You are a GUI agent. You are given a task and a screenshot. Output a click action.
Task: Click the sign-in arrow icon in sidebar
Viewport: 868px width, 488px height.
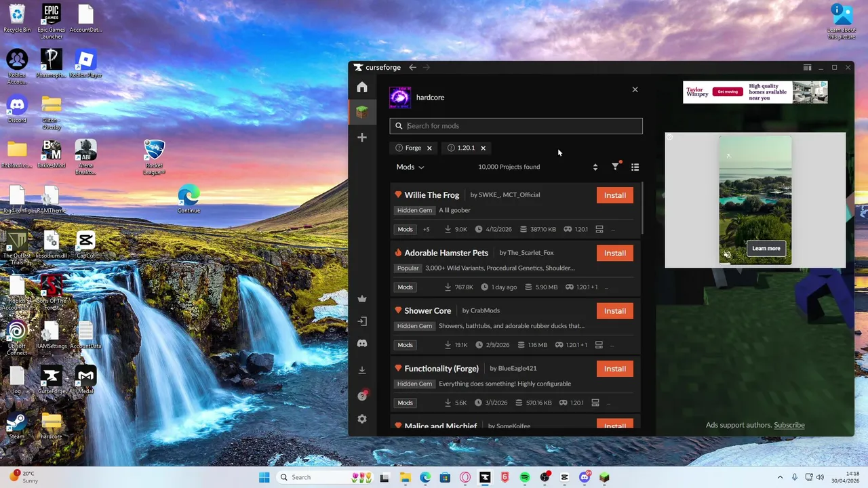[x=362, y=321]
